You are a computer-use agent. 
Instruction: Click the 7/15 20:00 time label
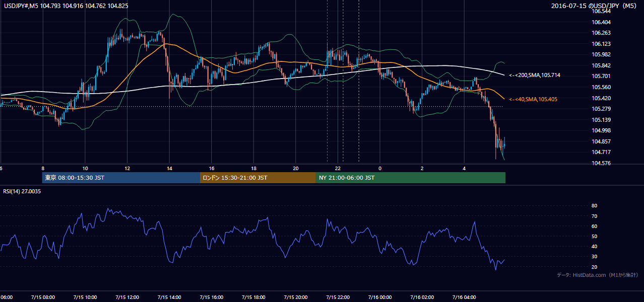[x=296, y=297]
